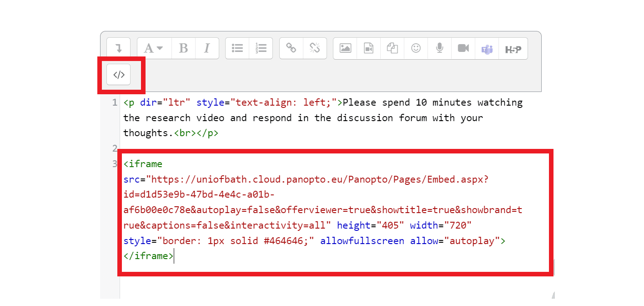Viewport: 644px width, 306px height.
Task: Start audio recording with microphone icon
Action: click(x=440, y=48)
